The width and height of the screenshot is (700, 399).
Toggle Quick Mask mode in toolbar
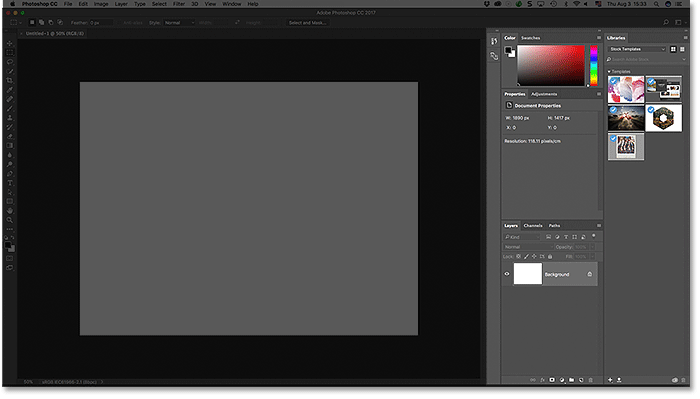10,258
